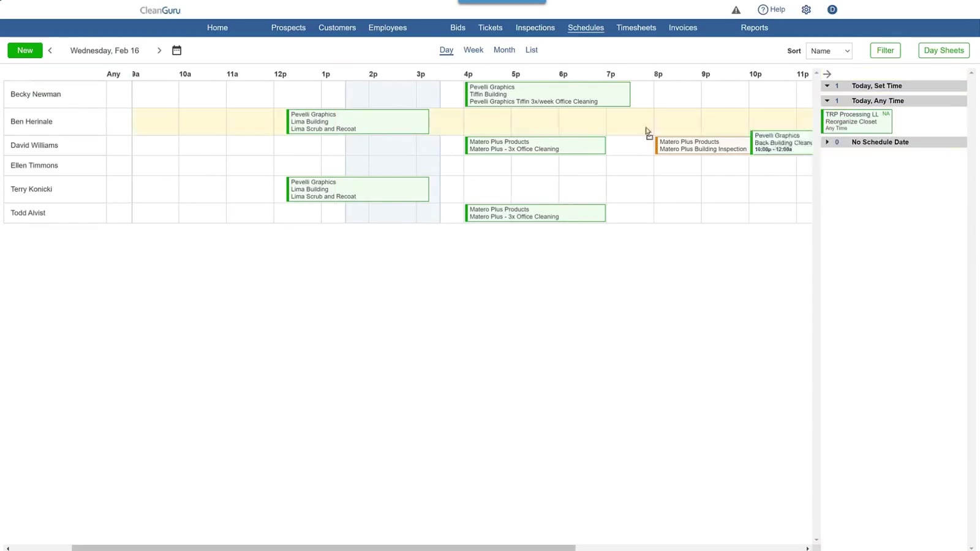Click the schedule scrollbar right arrow
The image size is (980, 551).
[x=808, y=548]
